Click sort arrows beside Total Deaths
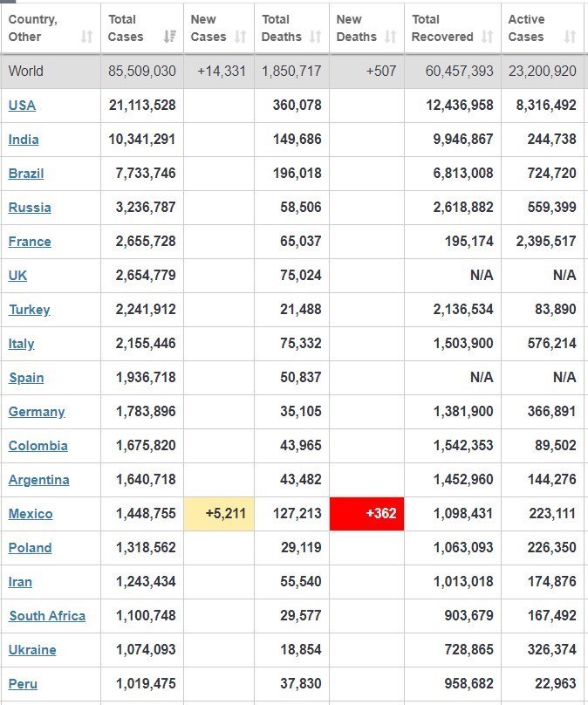Viewport: 588px width, 705px height. [315, 37]
